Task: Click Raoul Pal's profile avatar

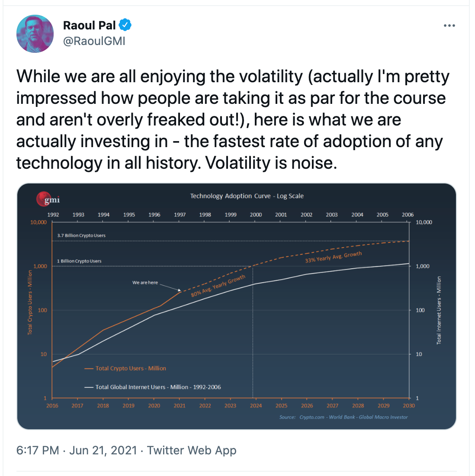Action: [x=35, y=34]
